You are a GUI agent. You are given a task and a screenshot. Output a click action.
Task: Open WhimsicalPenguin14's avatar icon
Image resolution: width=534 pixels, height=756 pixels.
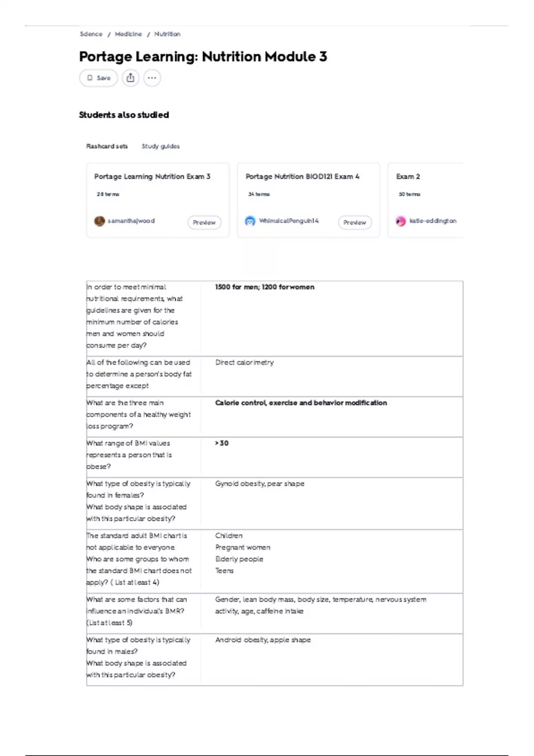pos(250,221)
